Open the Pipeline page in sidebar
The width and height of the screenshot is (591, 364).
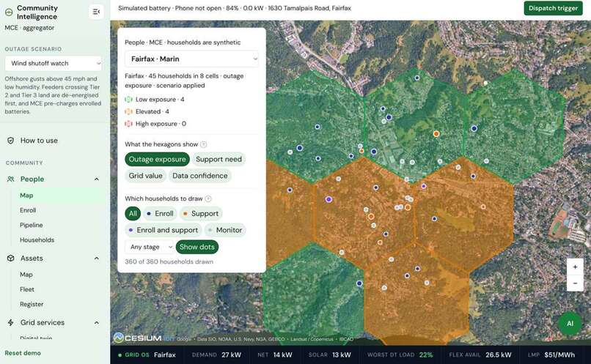(x=32, y=225)
